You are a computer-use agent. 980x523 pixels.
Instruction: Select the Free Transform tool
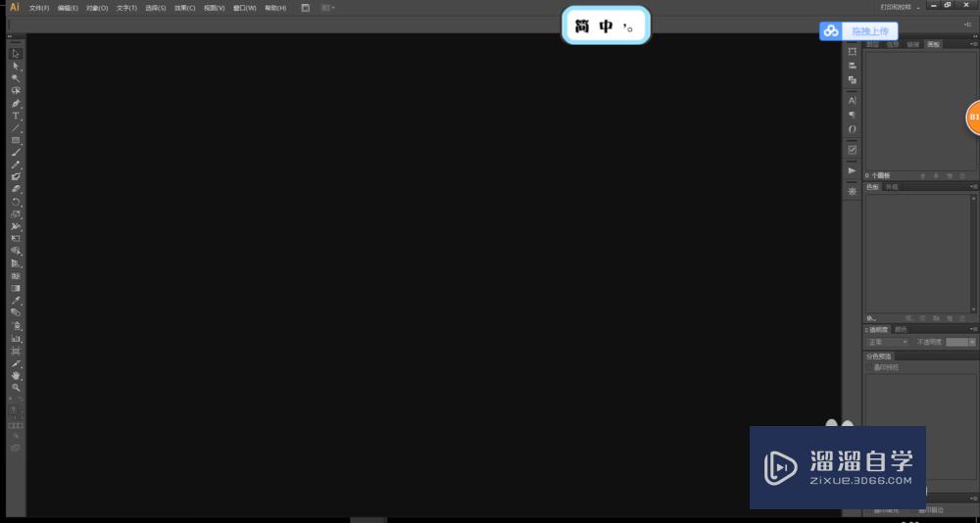click(17, 239)
